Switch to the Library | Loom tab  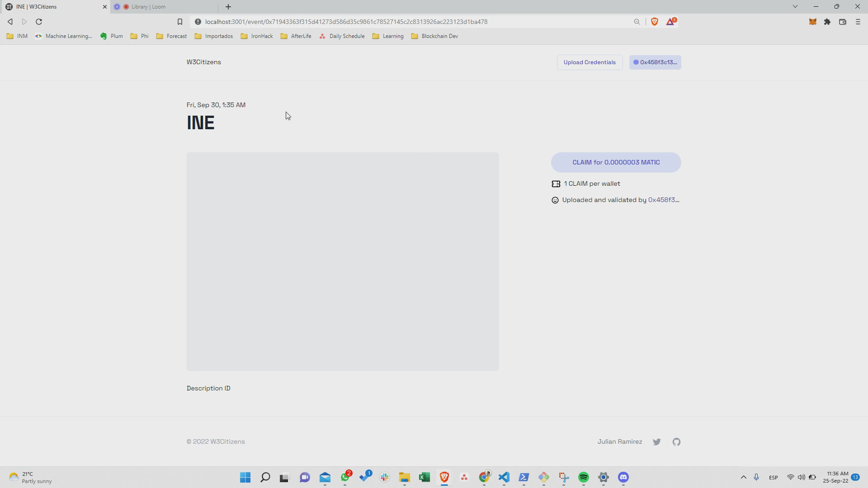[x=165, y=7]
